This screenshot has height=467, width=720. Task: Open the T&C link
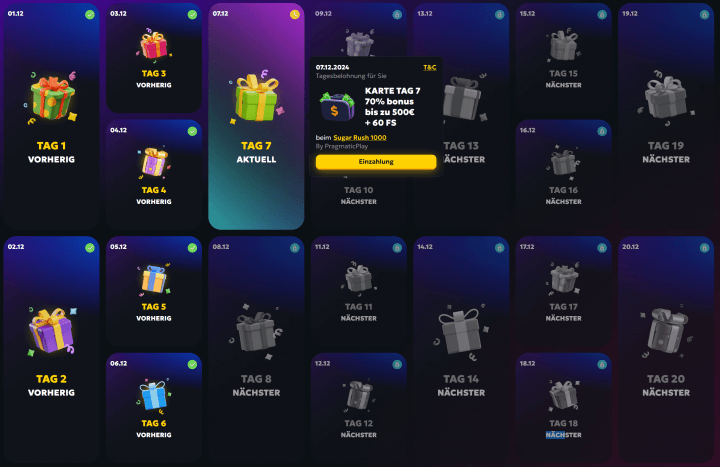(x=429, y=68)
